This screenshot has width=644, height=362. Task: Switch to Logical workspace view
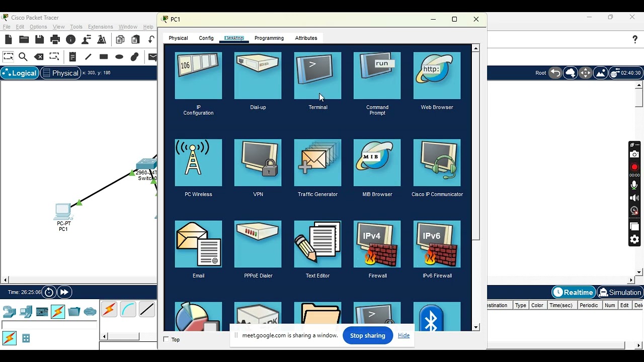pyautogui.click(x=20, y=73)
